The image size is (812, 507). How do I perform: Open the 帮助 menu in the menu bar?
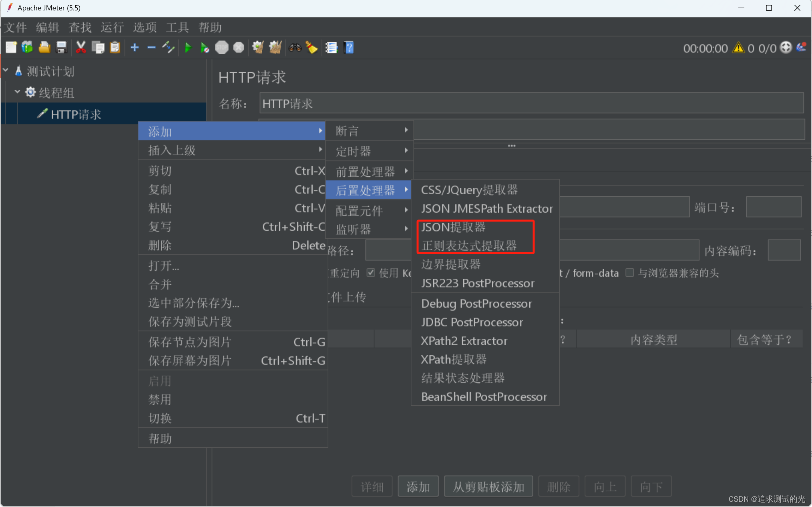[x=210, y=27]
